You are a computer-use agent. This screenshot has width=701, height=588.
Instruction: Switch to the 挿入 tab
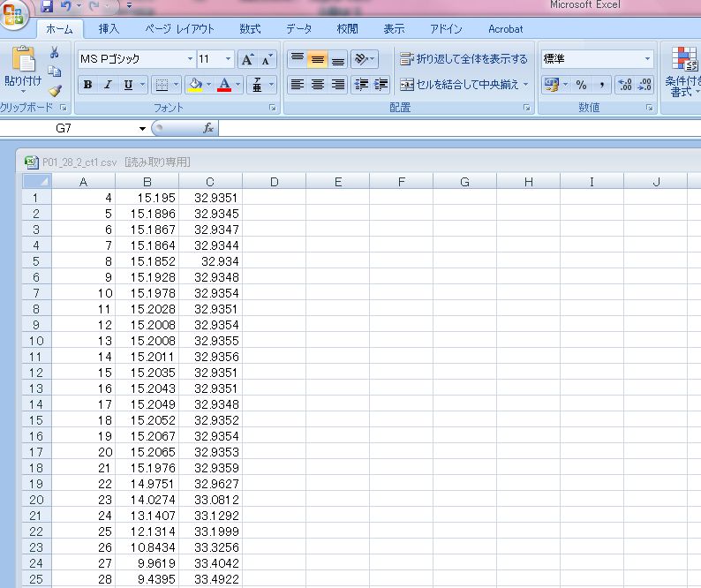pyautogui.click(x=109, y=28)
